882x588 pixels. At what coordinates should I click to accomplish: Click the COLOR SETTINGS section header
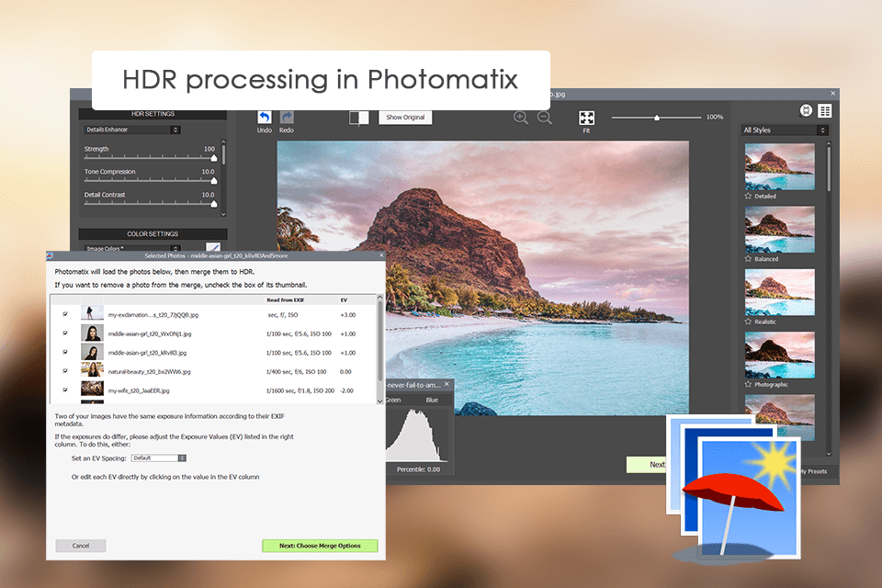point(153,233)
